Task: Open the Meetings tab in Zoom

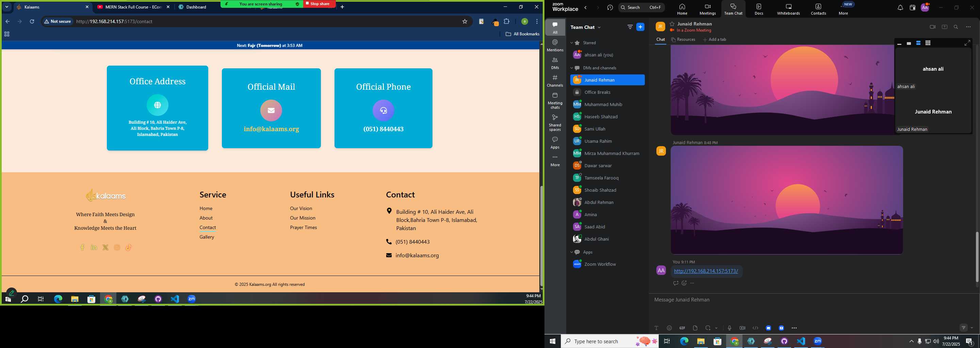Action: coord(708,9)
